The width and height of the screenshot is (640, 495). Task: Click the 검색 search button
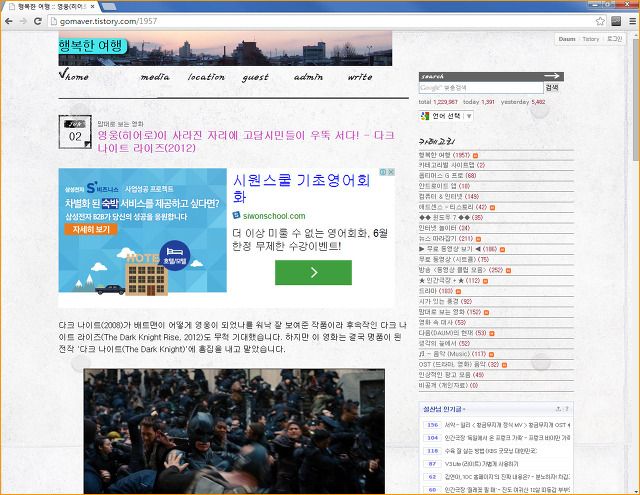(552, 87)
